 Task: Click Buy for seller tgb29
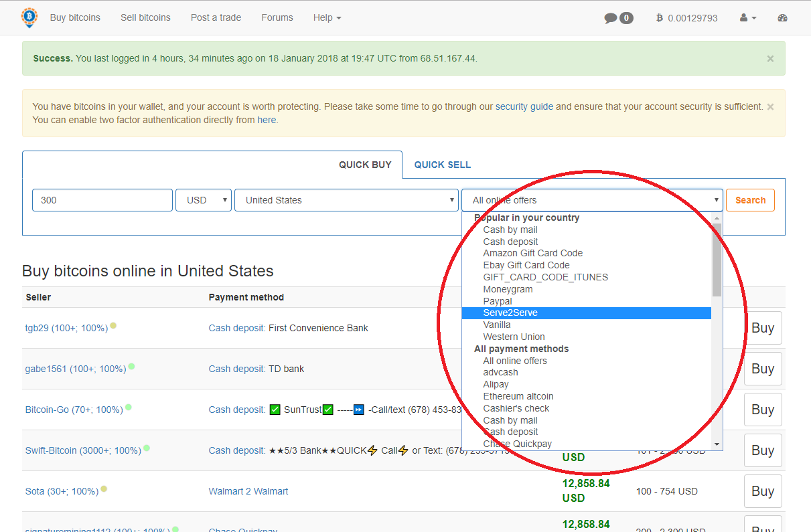(x=762, y=328)
